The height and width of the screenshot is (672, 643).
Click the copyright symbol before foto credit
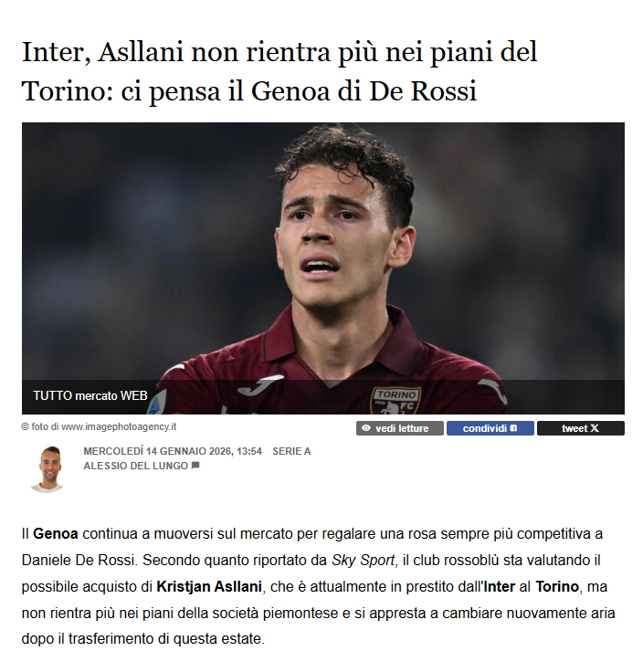click(x=26, y=427)
